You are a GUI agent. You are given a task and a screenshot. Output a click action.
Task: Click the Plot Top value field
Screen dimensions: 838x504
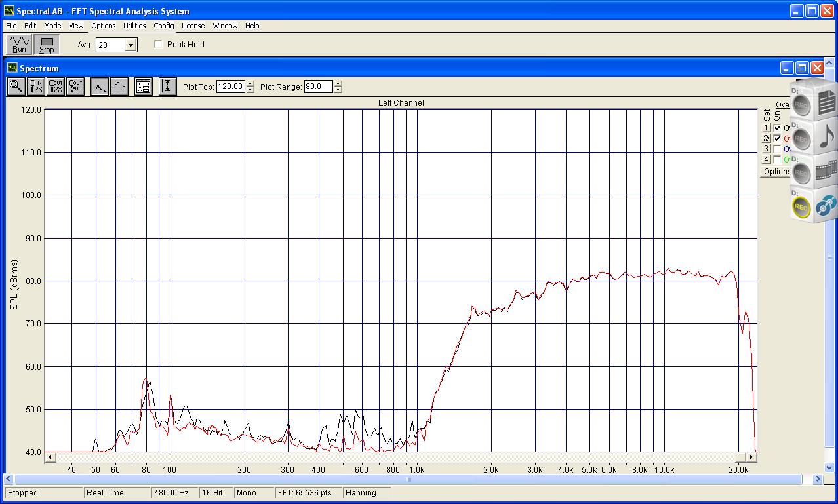[x=230, y=87]
